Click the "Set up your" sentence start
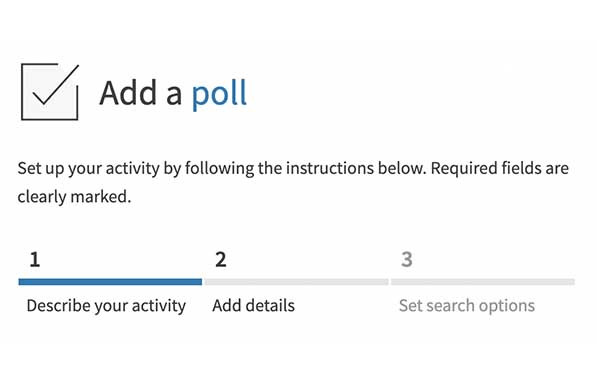The image size is (597, 380). coord(60,169)
